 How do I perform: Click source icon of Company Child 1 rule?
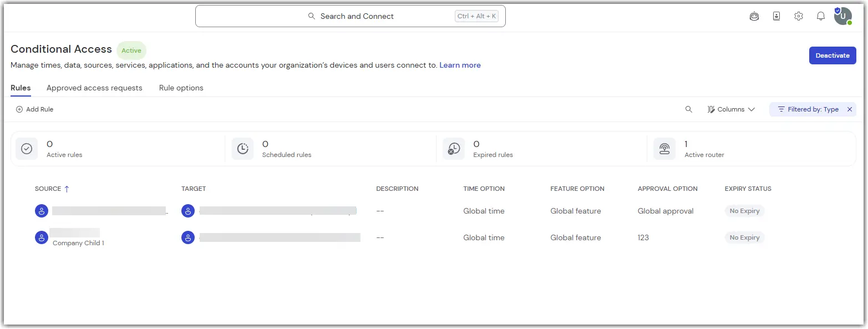[42, 237]
